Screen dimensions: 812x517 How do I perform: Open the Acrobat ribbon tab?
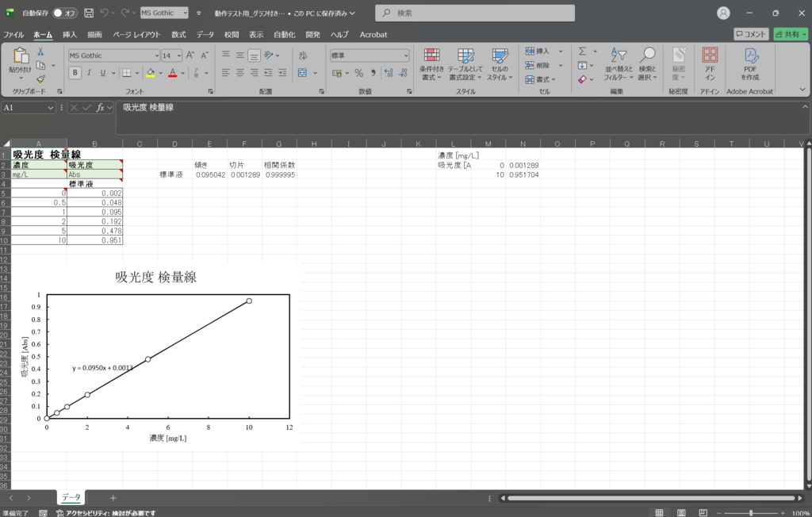[x=373, y=35]
